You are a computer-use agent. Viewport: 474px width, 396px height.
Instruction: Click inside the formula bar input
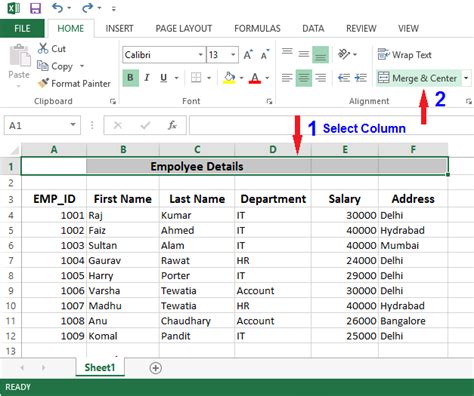pos(331,125)
